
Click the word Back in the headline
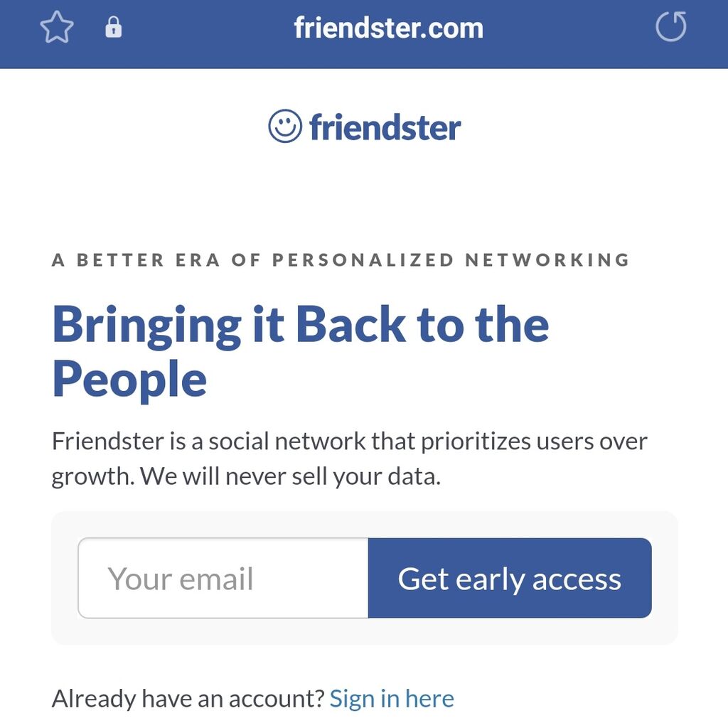click(351, 325)
